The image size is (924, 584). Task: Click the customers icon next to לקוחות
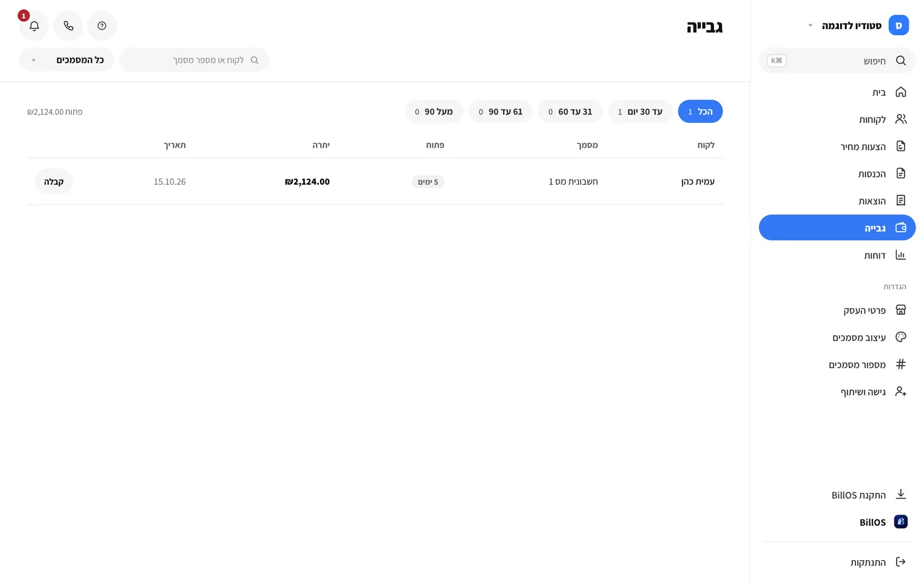(x=900, y=119)
